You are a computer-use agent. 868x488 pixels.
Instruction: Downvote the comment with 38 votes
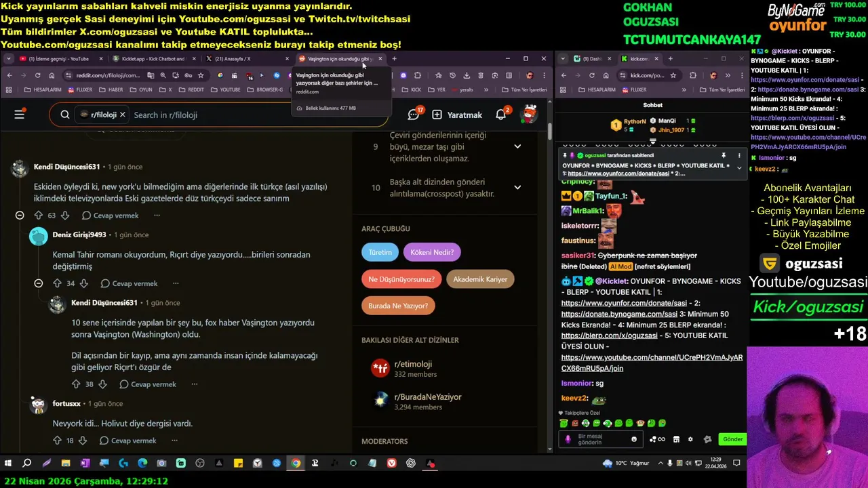click(x=102, y=384)
